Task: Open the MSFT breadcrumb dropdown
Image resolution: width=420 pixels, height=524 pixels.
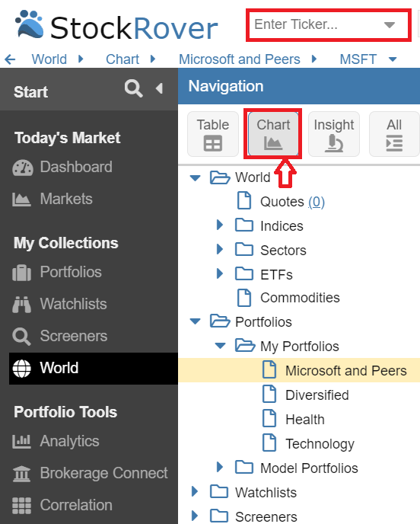Action: click(393, 59)
